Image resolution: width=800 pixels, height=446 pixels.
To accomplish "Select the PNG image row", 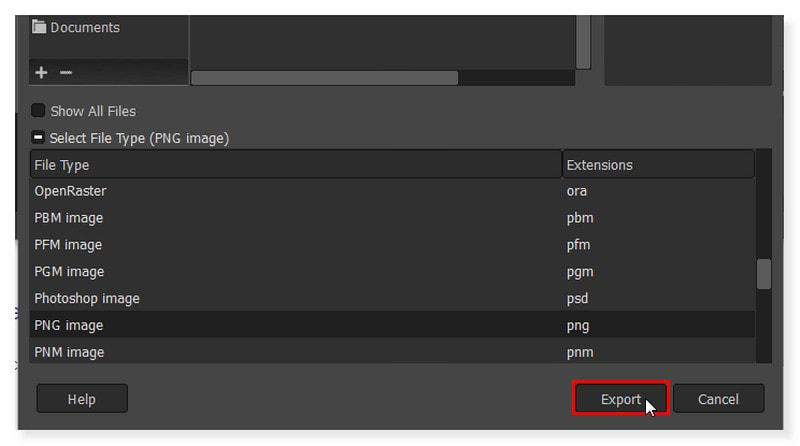I will pyautogui.click(x=69, y=326).
